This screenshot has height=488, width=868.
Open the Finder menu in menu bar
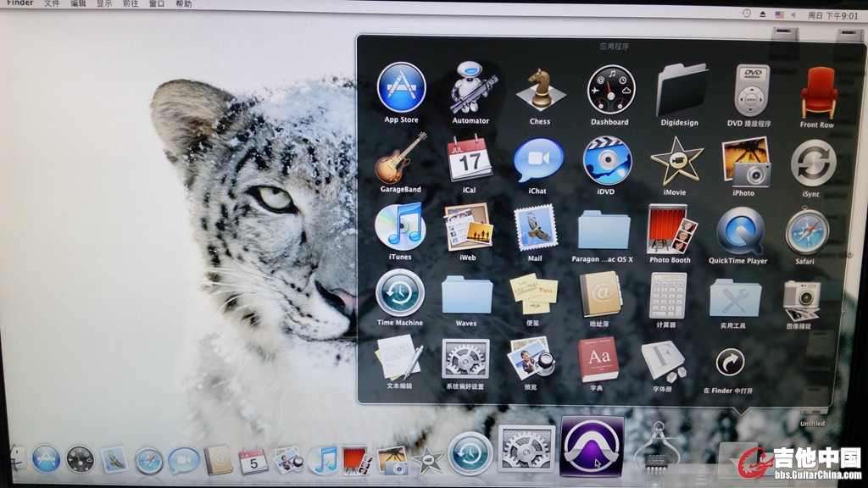[20, 3]
